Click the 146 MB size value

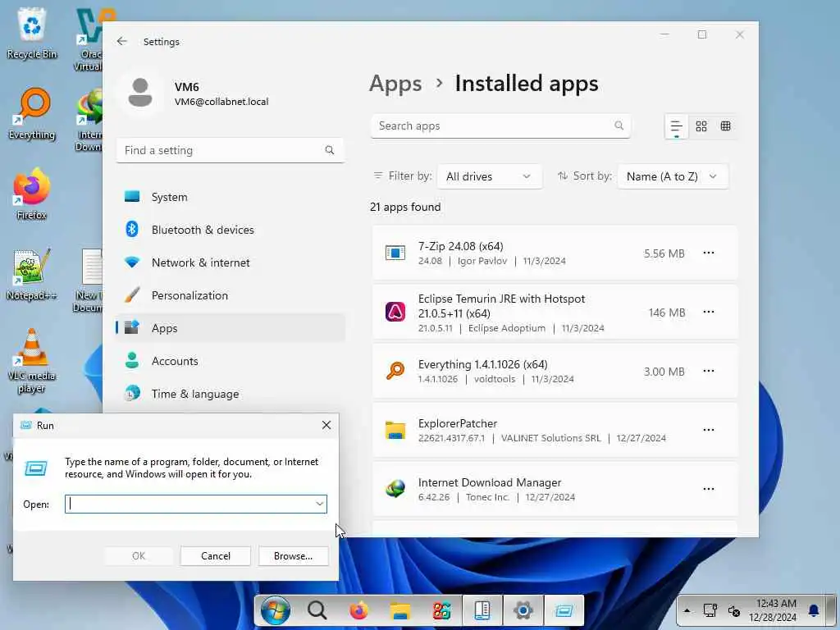tap(666, 313)
